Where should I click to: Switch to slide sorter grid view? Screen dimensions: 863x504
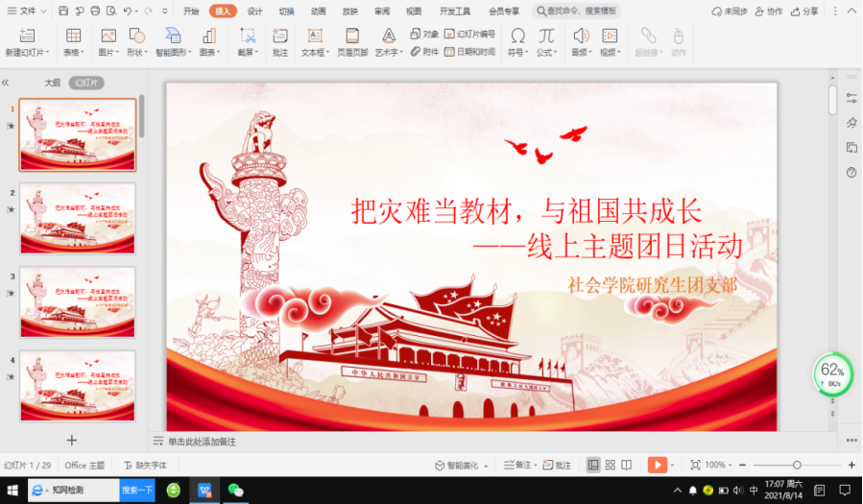coord(611,465)
